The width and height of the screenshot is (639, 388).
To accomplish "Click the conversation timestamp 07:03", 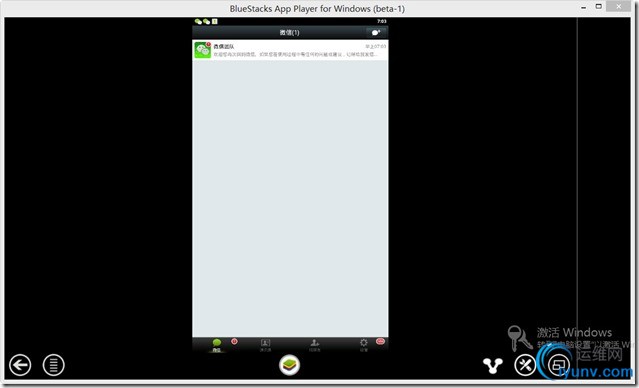I will (x=375, y=46).
